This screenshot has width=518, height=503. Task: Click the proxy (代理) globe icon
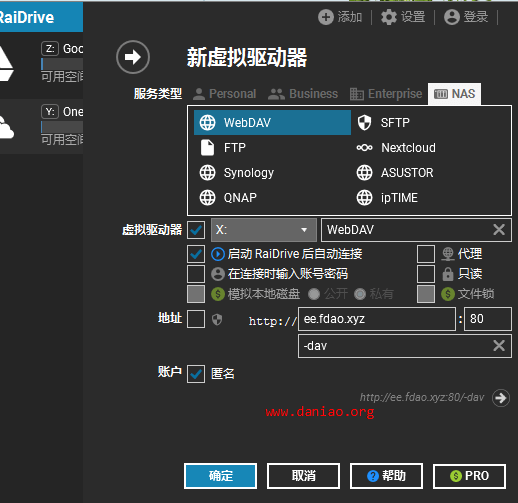[448, 254]
